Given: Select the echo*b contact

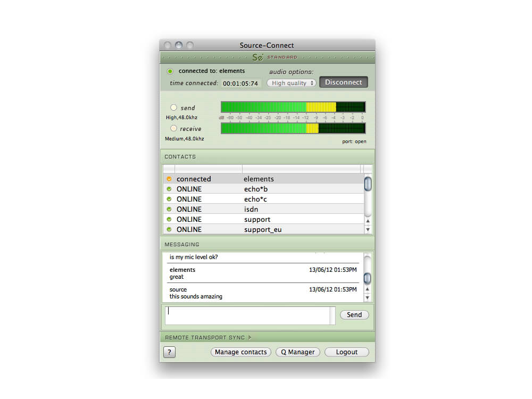Looking at the screenshot, I should [x=264, y=189].
